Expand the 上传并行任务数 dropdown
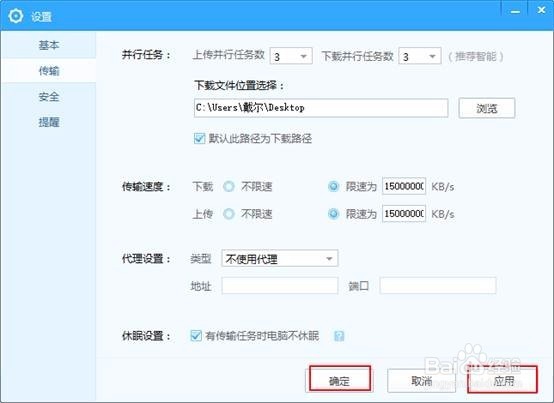 click(x=291, y=56)
